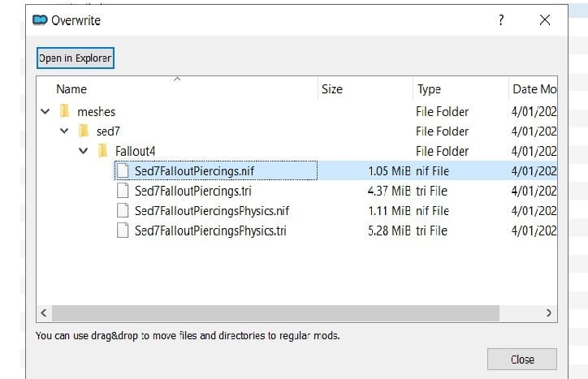
Task: Click the file icon of Sed7FalloutPiercingsPhysics.nif
Action: pos(123,210)
